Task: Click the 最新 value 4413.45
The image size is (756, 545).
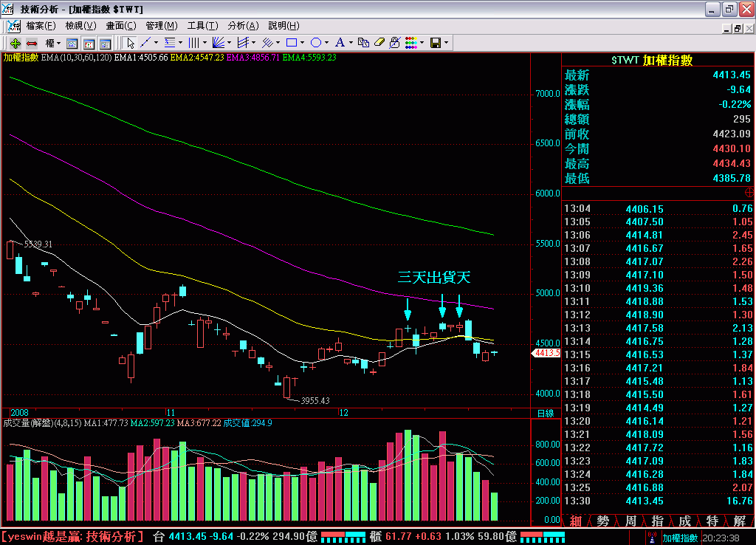Action: [732, 75]
